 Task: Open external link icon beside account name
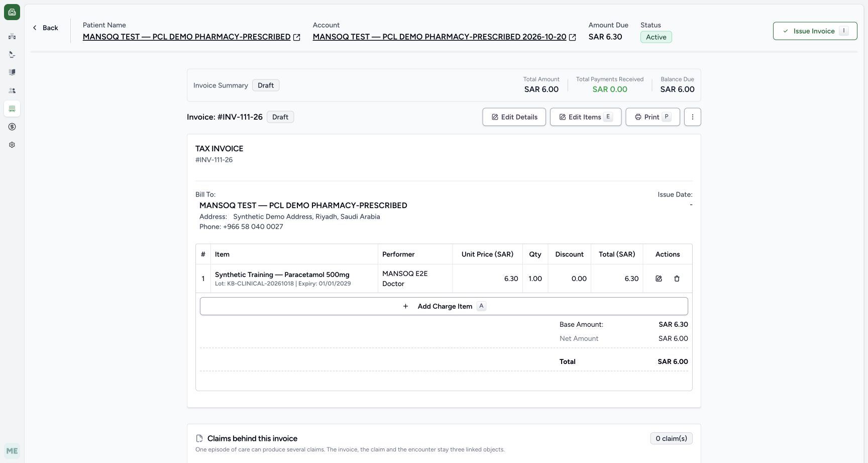[572, 37]
